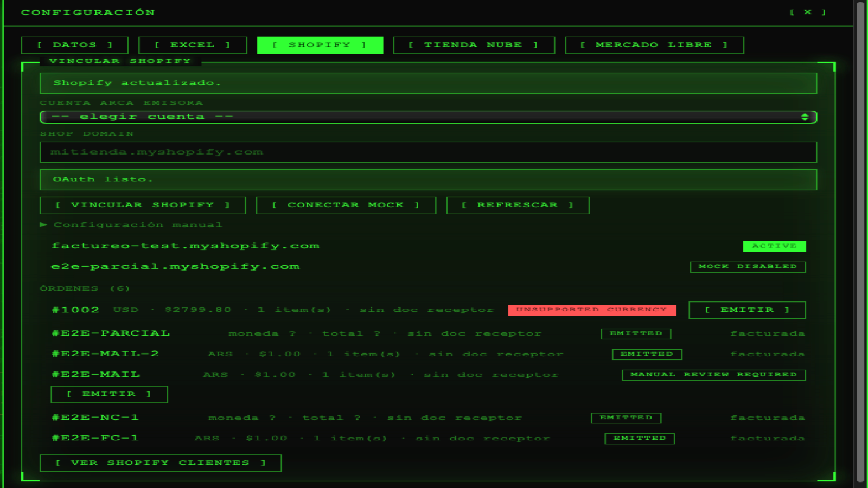
Task: Click the UNSUPPORTED CURRENCY badge
Action: coord(592,310)
